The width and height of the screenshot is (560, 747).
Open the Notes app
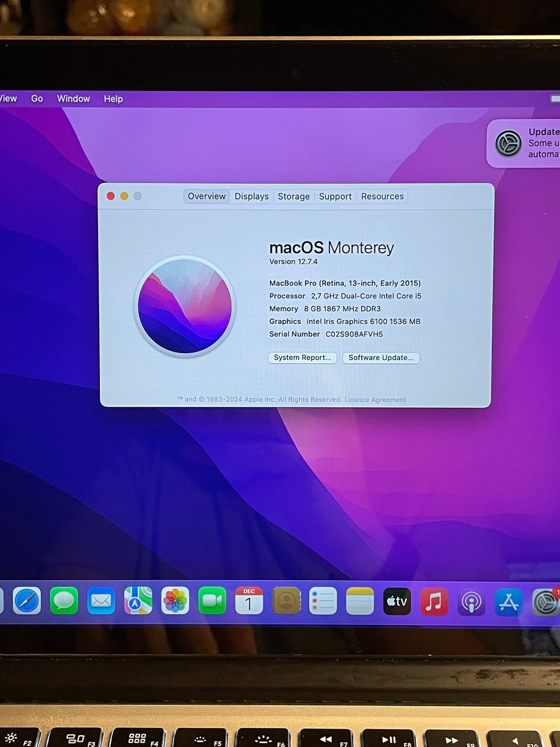coord(360,601)
